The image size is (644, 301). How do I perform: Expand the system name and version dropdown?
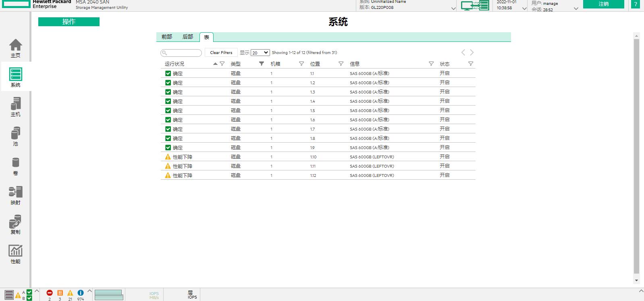[x=453, y=8]
